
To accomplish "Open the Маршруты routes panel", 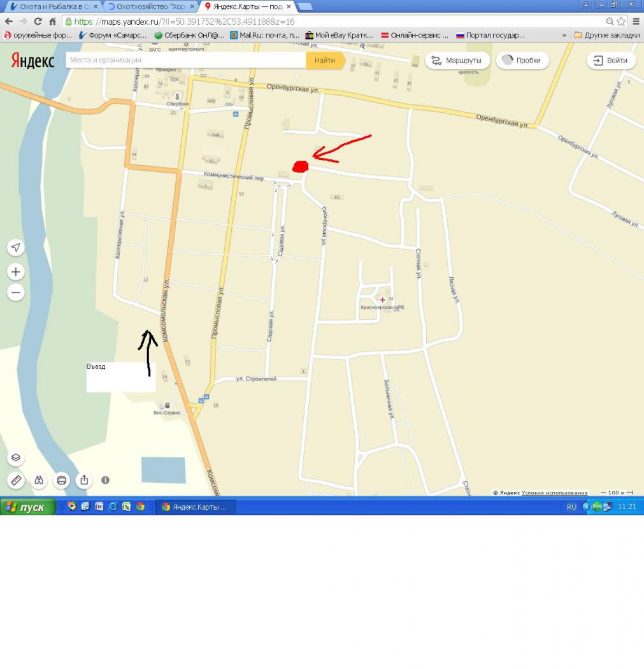I will tap(457, 61).
